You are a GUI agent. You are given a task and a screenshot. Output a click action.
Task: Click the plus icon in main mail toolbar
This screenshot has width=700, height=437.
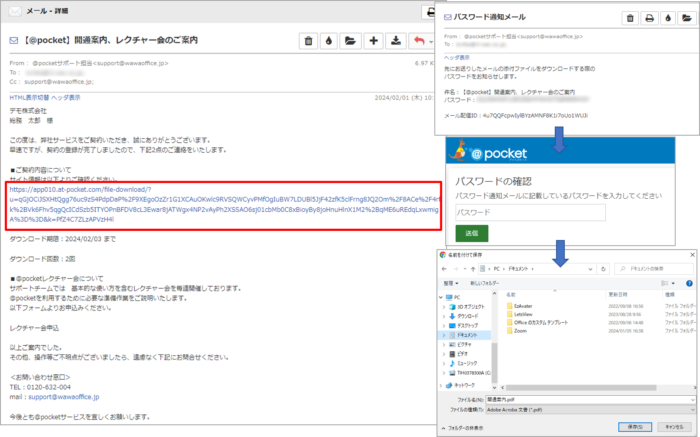tap(374, 41)
